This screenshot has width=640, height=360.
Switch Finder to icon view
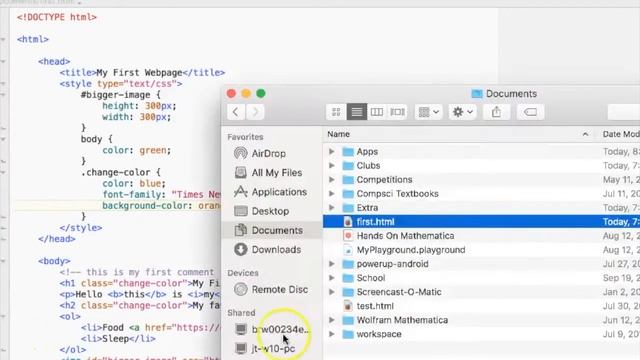click(x=336, y=112)
